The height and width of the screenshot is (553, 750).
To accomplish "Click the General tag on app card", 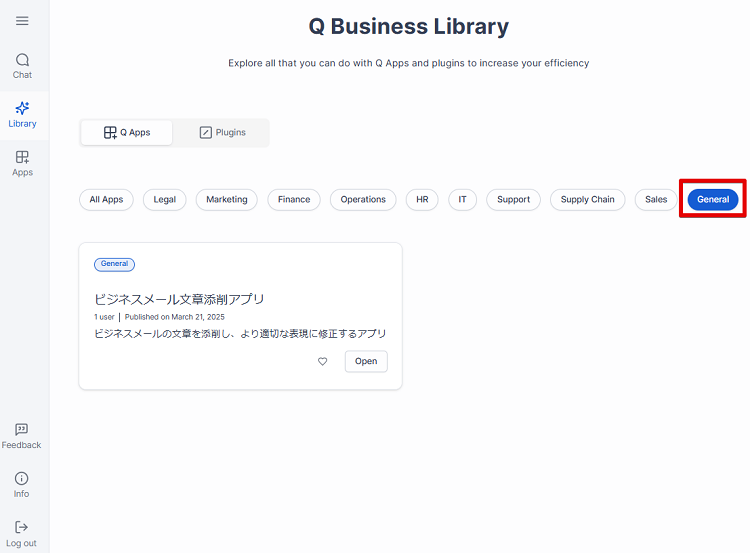I will point(114,264).
